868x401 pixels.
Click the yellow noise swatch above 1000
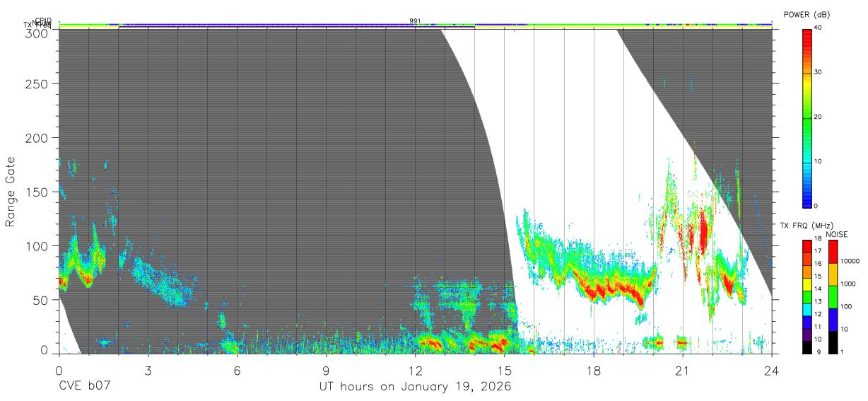(833, 274)
